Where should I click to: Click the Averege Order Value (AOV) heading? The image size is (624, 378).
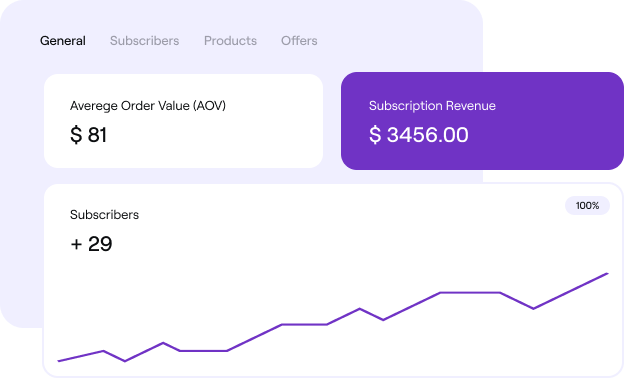148,106
